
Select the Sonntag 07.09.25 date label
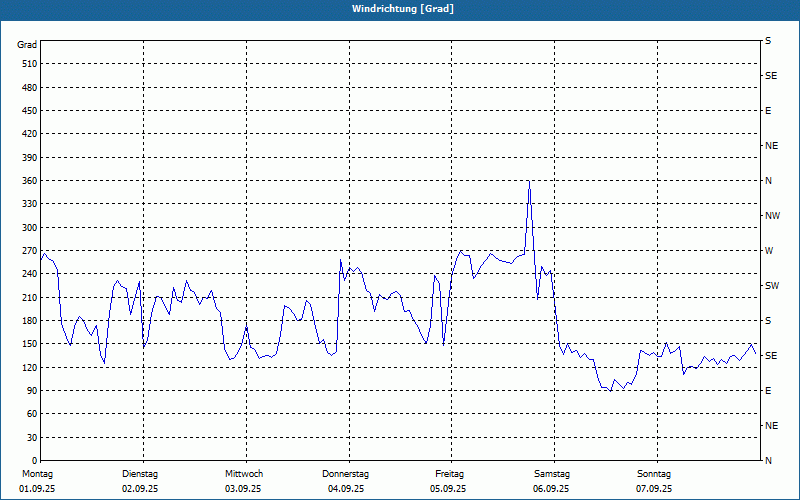654,481
